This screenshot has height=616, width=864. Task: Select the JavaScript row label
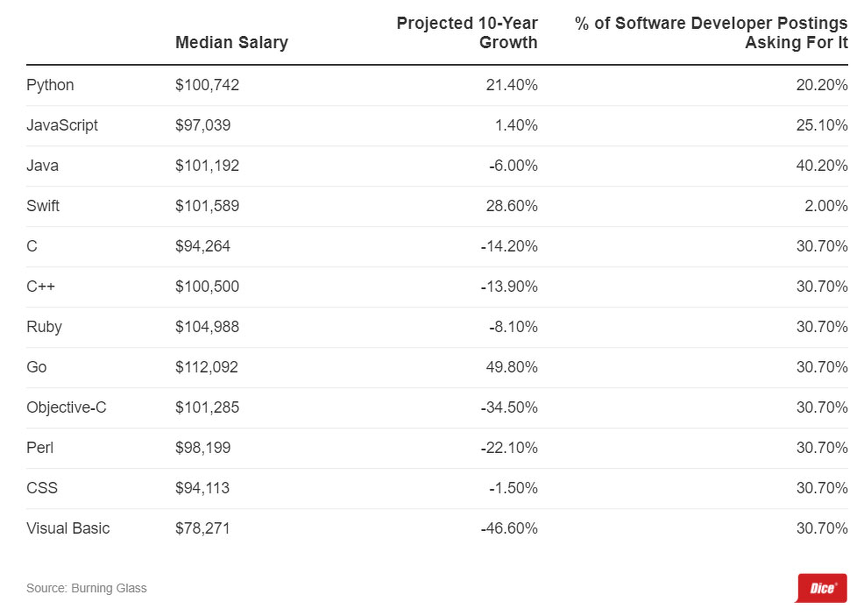click(62, 125)
